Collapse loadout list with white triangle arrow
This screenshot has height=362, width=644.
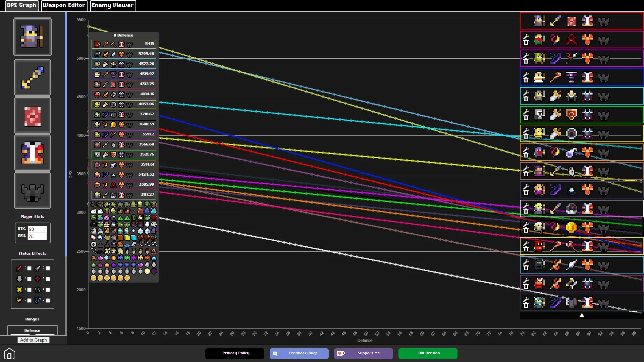coord(582,315)
